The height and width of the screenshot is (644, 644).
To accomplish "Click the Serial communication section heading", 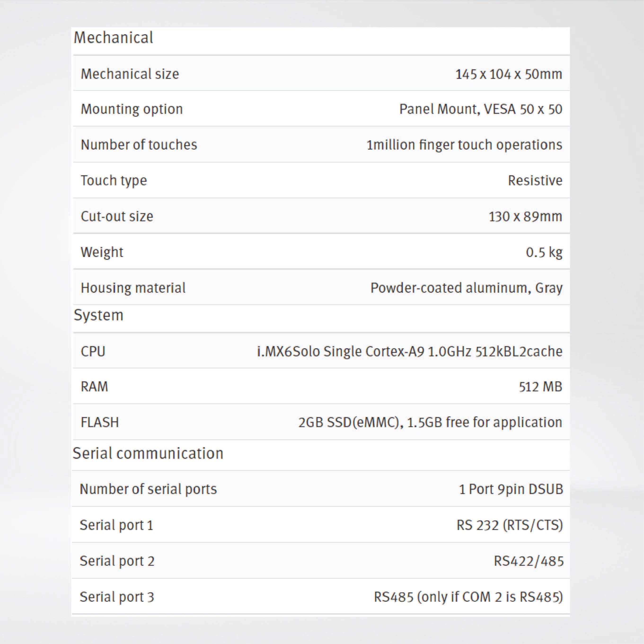I will point(148,453).
